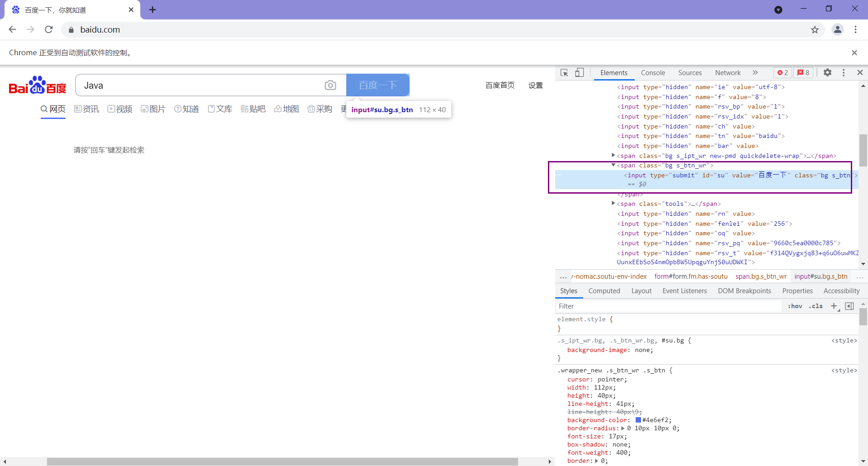Dismiss the automated test software infobar
Screen dimensions: 868x466
pos(854,52)
